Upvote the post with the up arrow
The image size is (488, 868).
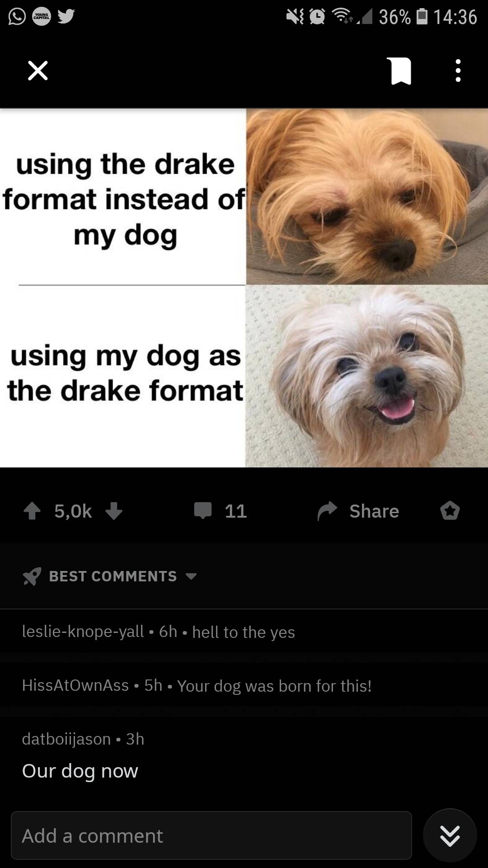(32, 511)
